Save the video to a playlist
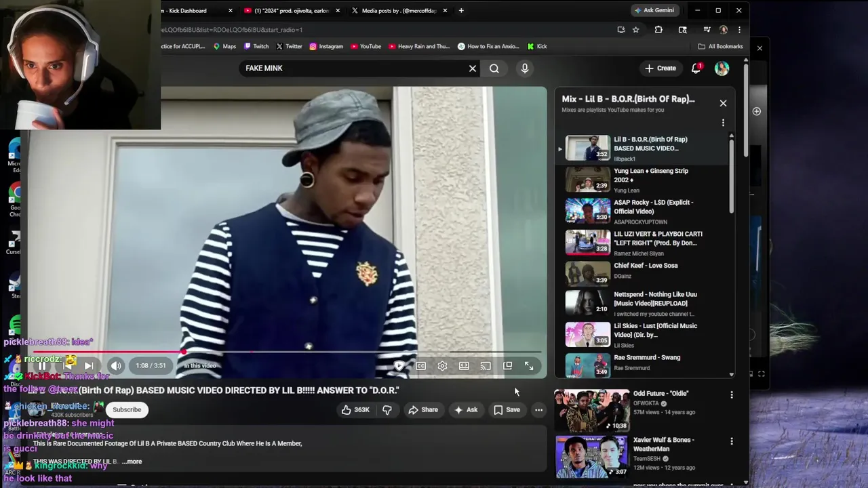The image size is (868, 488). 507,409
